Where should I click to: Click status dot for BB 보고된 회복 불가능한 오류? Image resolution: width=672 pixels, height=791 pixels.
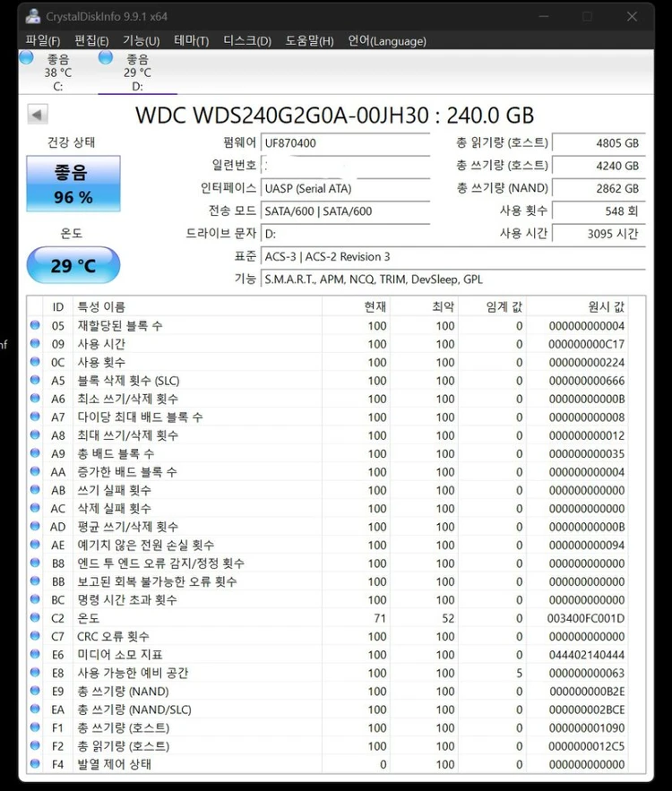tap(35, 581)
